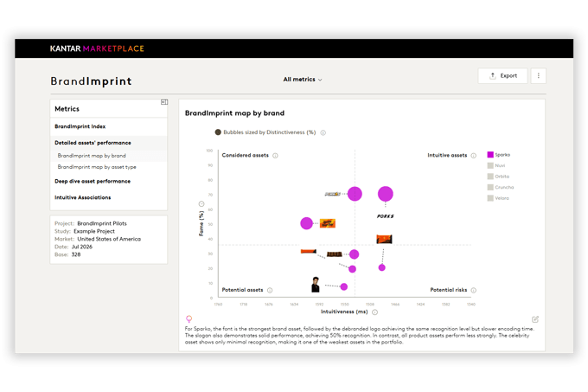Click the KANTAR MARKETPLACE logo

(97, 48)
